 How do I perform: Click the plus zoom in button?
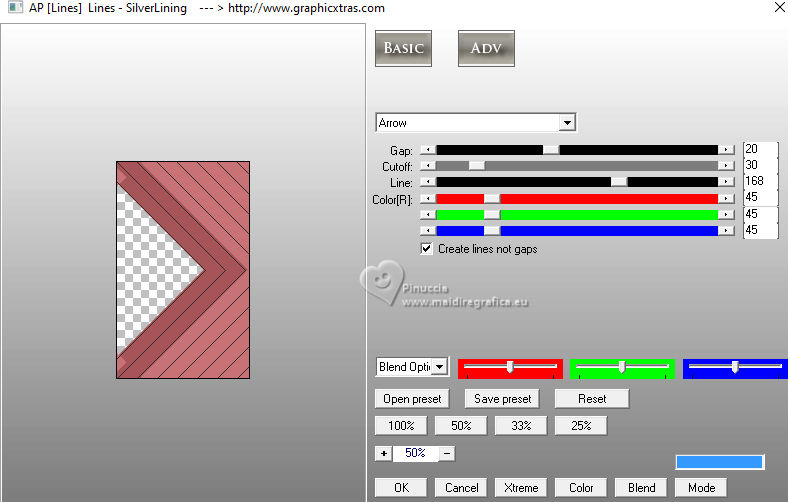383,453
